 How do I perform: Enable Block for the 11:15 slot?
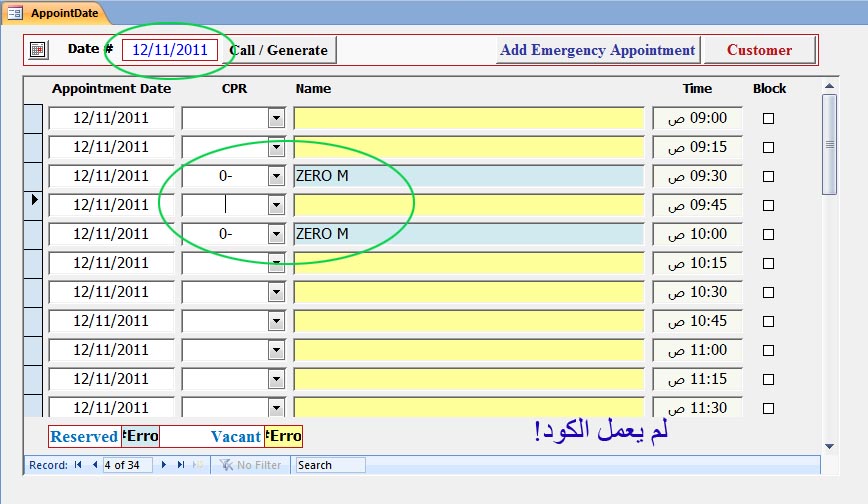[768, 379]
